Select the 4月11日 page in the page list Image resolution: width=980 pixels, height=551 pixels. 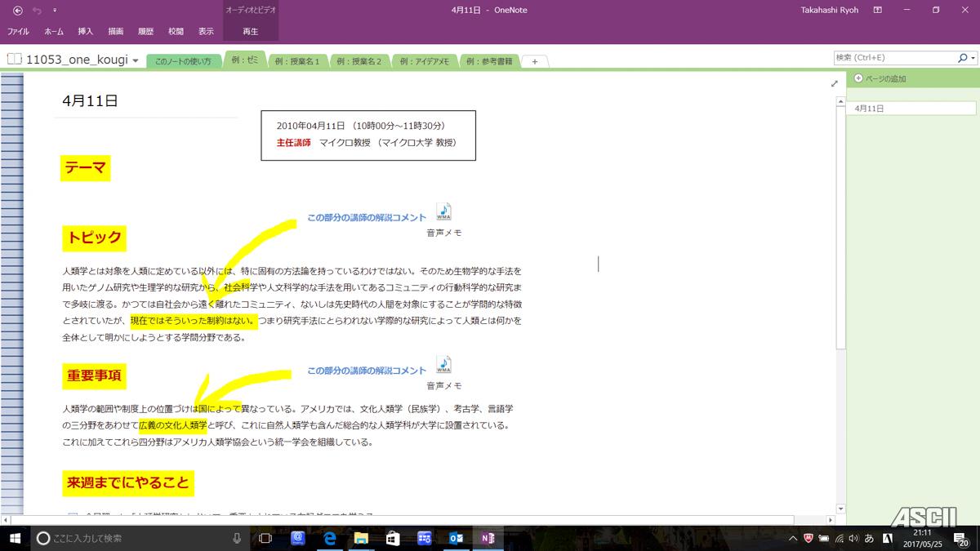point(911,108)
